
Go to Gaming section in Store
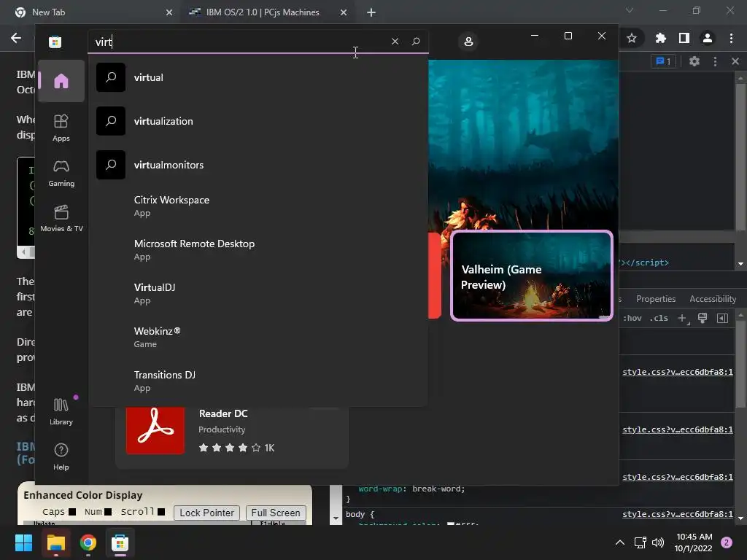pyautogui.click(x=61, y=174)
